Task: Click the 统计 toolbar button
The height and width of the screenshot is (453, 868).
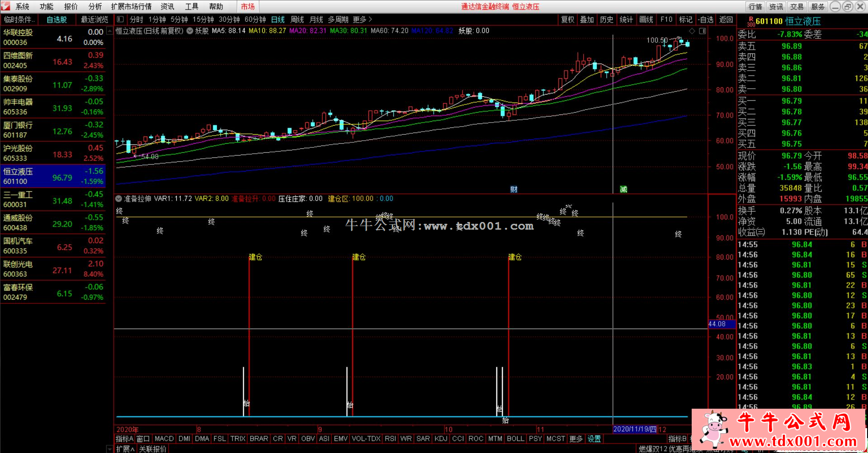Action: click(626, 19)
